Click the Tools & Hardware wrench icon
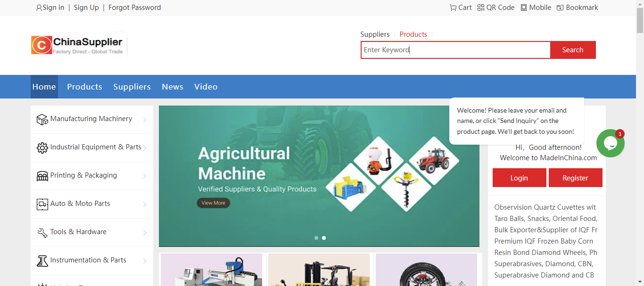Screen dimensions: 644x286 pyautogui.click(x=42, y=233)
